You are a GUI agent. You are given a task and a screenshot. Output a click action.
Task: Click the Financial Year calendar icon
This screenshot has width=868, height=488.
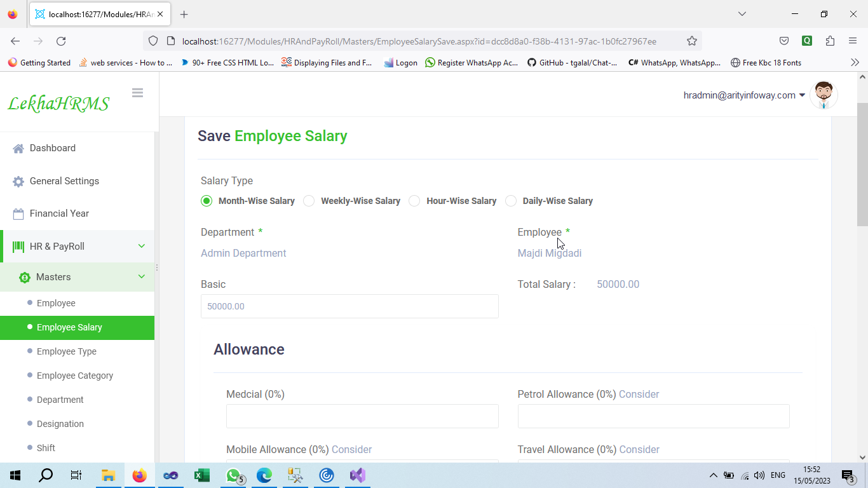tap(18, 213)
